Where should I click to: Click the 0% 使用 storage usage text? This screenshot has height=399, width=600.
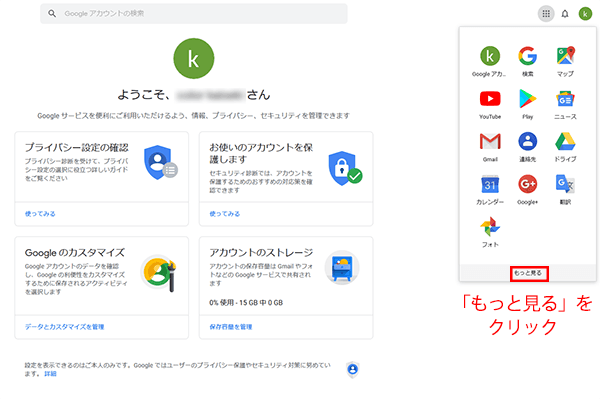pyautogui.click(x=246, y=303)
